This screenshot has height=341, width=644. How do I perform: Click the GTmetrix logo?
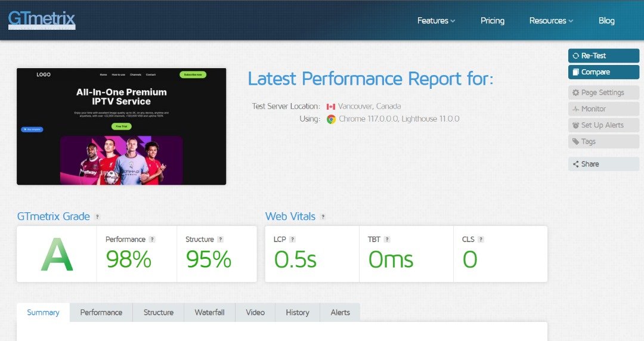coord(41,20)
